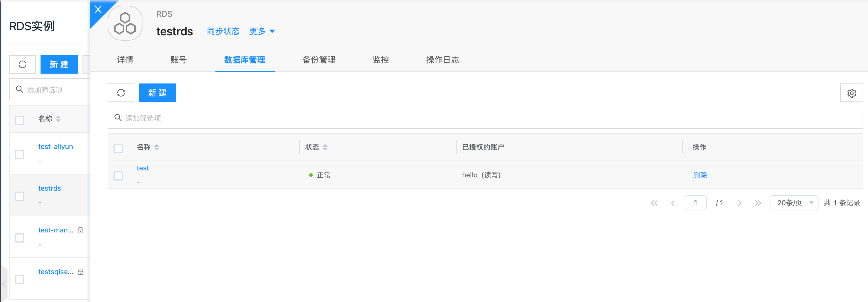
Task: Check the test-aliyun instance checkbox
Action: pos(20,154)
